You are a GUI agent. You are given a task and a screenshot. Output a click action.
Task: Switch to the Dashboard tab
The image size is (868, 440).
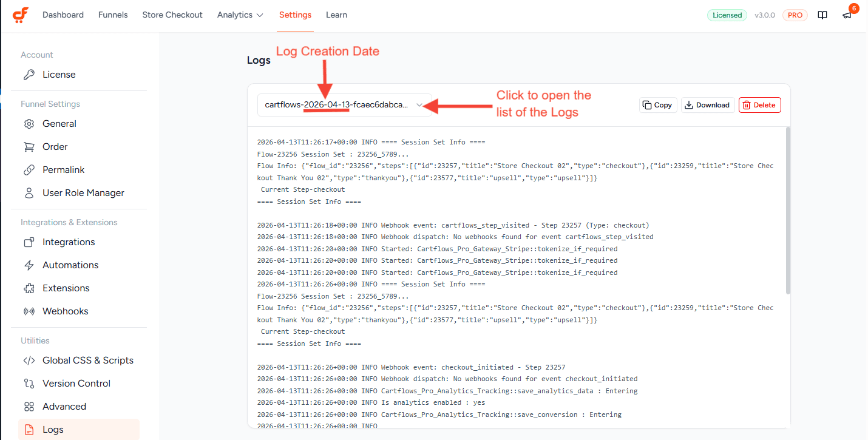63,15
